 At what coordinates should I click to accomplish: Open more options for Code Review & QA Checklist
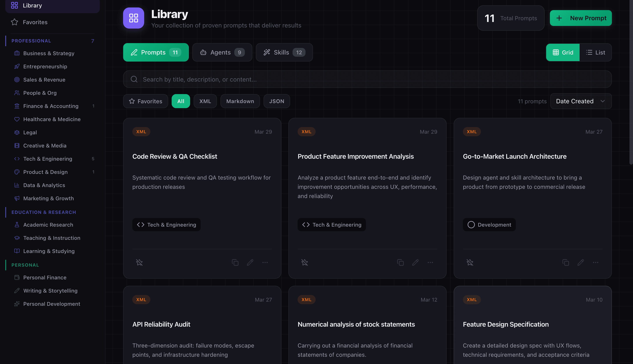point(265,262)
